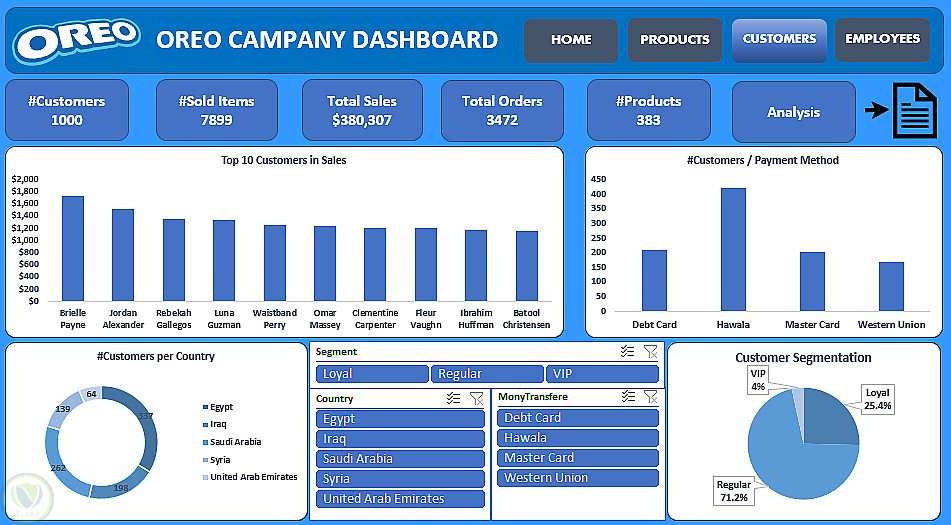951x525 pixels.
Task: Click the Analysis button
Action: tap(793, 112)
